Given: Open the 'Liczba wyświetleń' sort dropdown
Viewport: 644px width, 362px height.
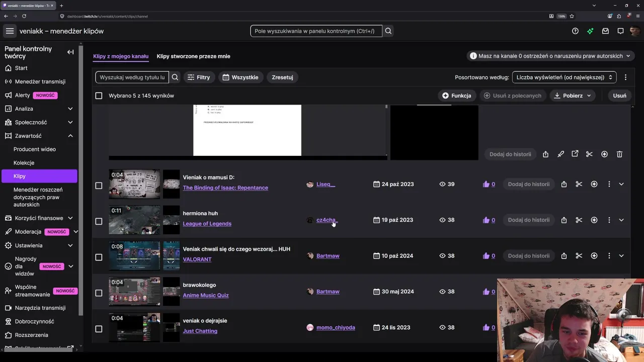Looking at the screenshot, I should [x=564, y=77].
